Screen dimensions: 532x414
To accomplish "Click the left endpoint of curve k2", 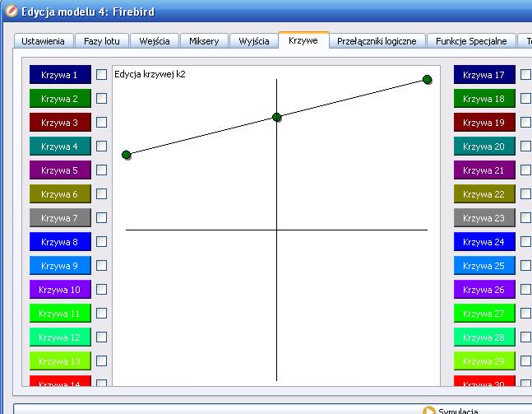I will (x=126, y=155).
